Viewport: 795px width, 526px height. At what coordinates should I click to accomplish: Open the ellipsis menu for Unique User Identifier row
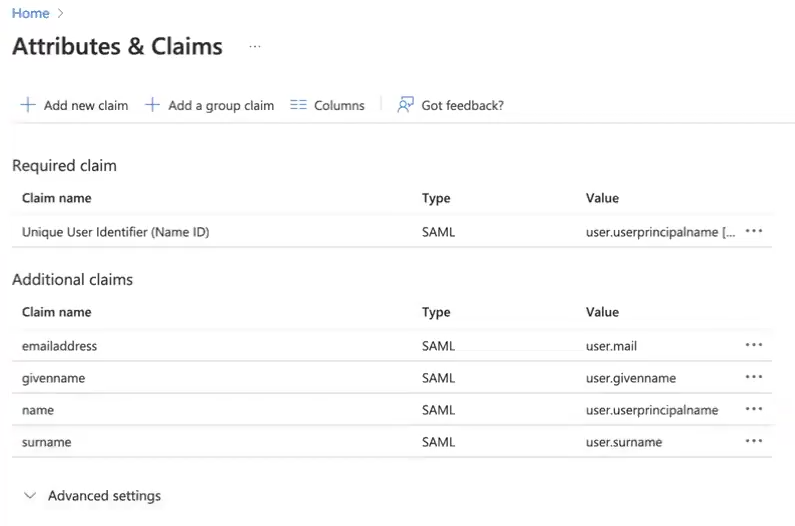coord(754,231)
